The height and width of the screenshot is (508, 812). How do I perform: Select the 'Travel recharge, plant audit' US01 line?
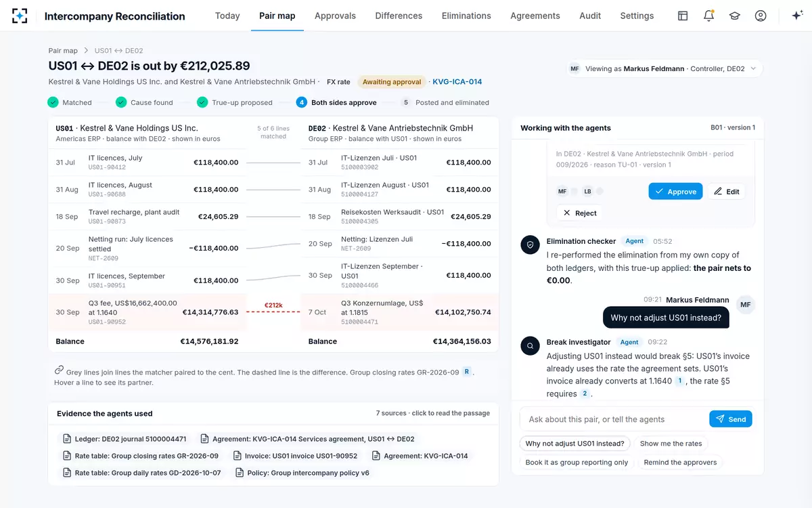coord(148,217)
